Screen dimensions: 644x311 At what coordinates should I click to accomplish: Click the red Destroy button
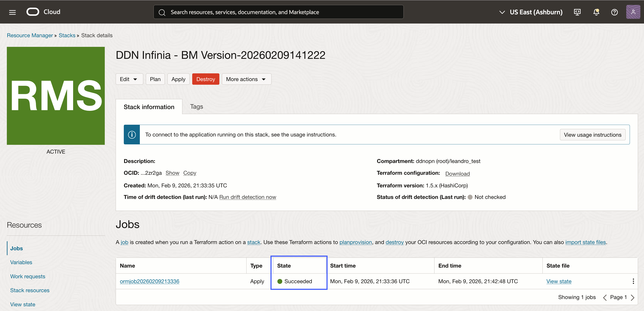coord(205,79)
